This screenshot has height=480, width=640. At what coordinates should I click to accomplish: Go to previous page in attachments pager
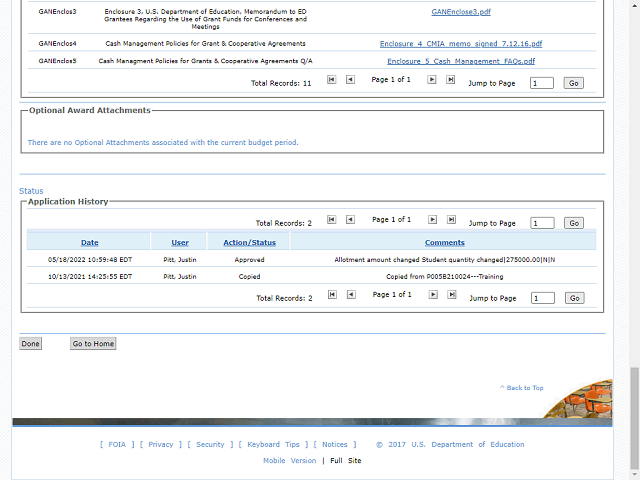350,80
